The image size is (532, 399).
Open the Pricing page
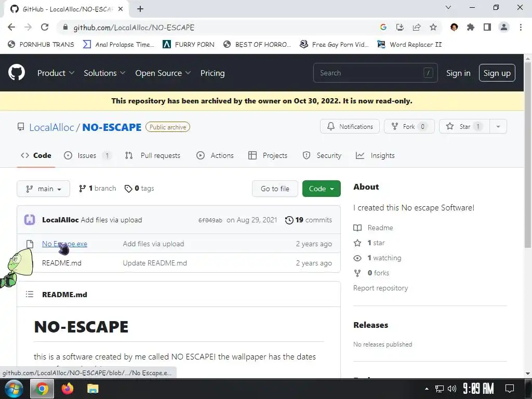point(212,73)
